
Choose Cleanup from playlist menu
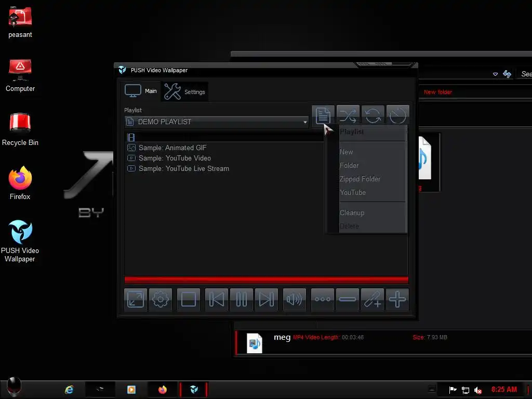click(x=352, y=212)
